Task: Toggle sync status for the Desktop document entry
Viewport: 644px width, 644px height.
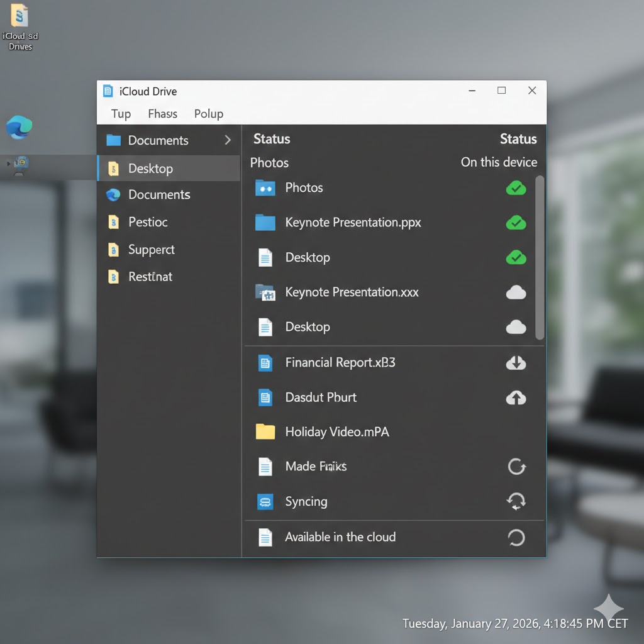Action: 516,257
